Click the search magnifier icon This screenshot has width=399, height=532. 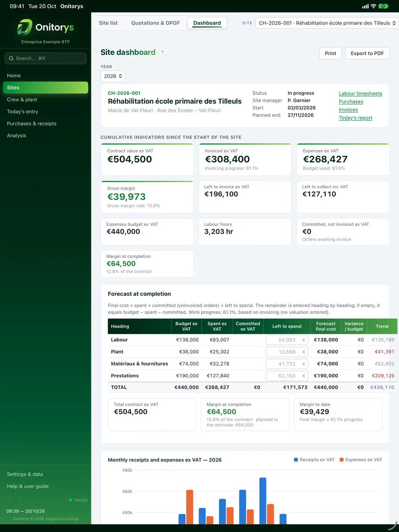click(x=11, y=58)
